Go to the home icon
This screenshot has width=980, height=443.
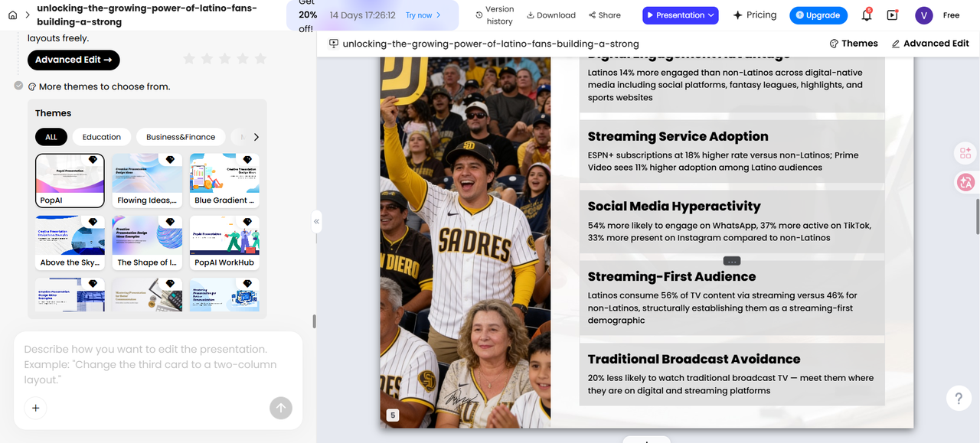pyautogui.click(x=12, y=15)
